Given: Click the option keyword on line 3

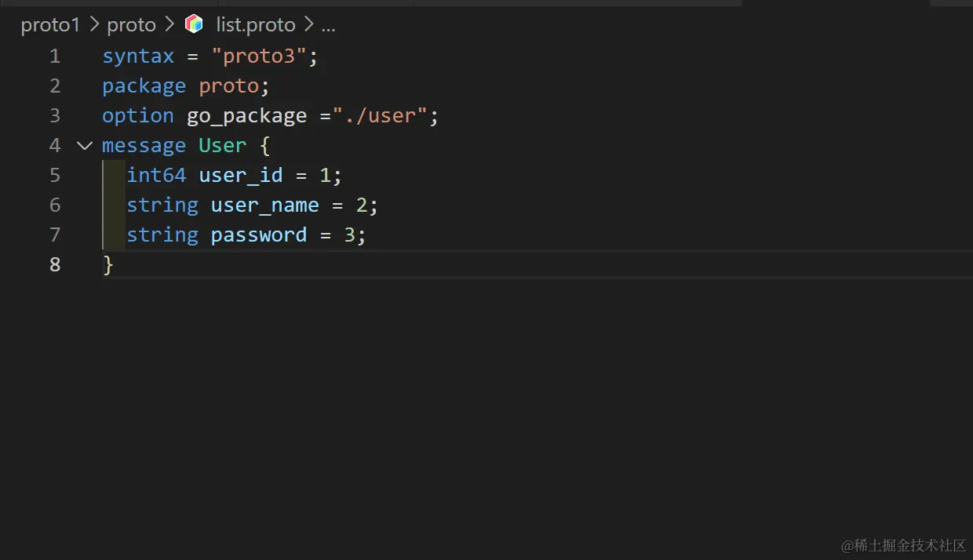Looking at the screenshot, I should [138, 115].
